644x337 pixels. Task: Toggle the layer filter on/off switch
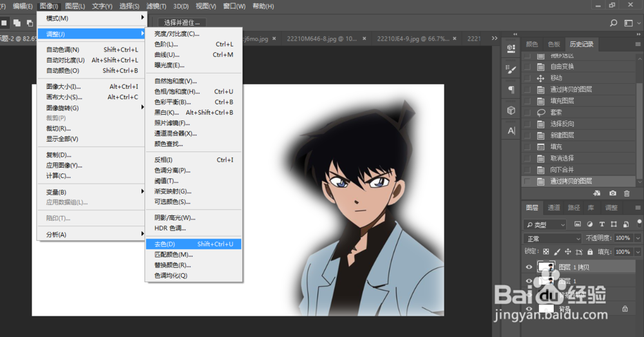click(639, 224)
